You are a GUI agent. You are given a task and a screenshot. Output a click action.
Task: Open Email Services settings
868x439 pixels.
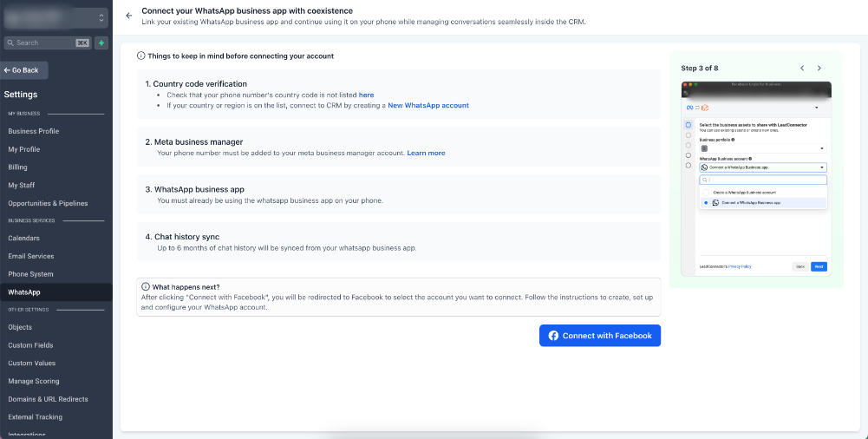point(31,256)
